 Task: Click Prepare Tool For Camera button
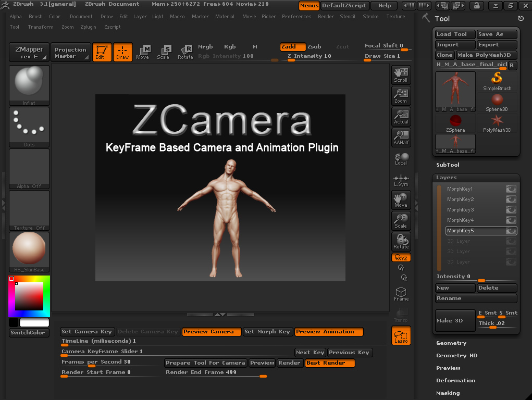(x=206, y=363)
